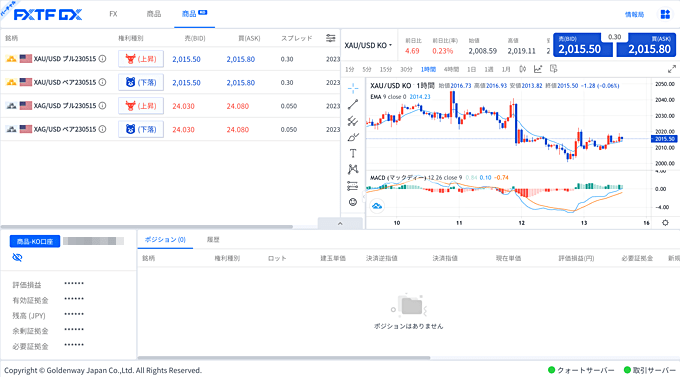680x377 pixels.
Task: Click the 2015.50 price label on chart axis
Action: (x=665, y=139)
